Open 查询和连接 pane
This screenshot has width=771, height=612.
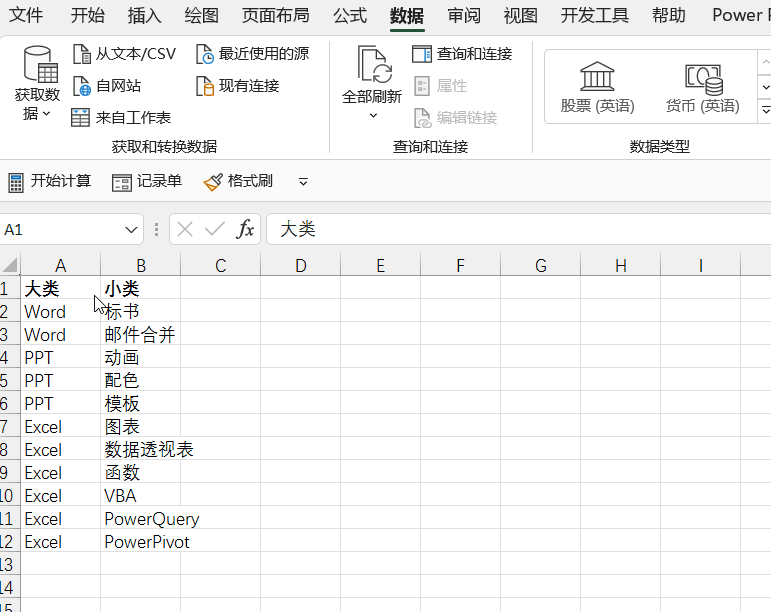(462, 54)
